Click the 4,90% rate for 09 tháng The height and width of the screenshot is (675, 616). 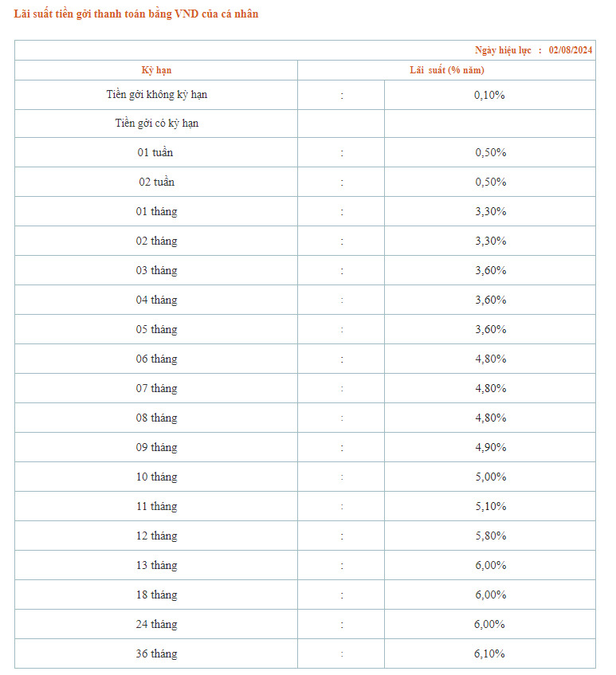[491, 448]
